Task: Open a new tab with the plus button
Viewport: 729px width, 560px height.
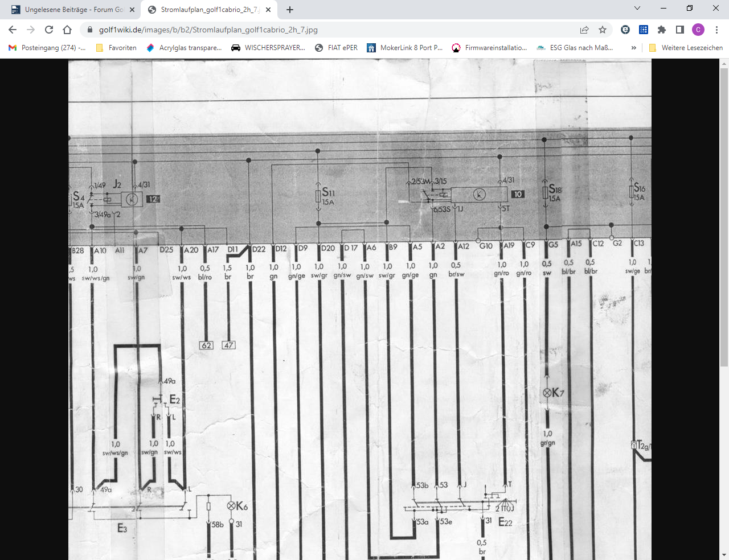Action: pyautogui.click(x=290, y=10)
